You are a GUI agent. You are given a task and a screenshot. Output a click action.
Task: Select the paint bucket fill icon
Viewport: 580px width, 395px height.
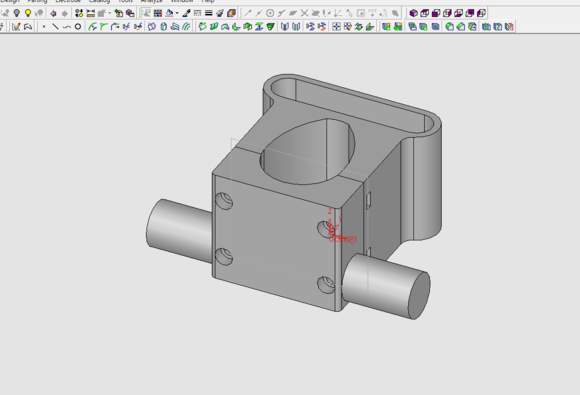pyautogui.click(x=169, y=13)
